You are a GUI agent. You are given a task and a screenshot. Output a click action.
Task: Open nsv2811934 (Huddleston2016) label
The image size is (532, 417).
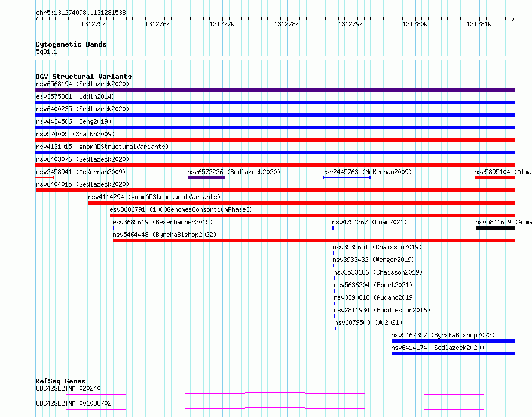pyautogui.click(x=382, y=310)
